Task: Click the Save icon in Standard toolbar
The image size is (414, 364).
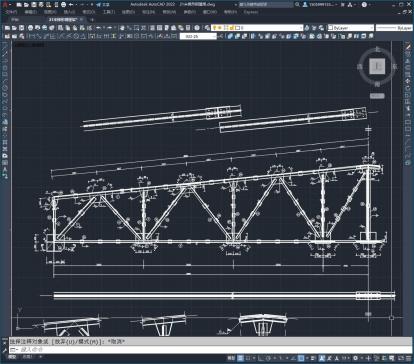Action: coord(21,28)
